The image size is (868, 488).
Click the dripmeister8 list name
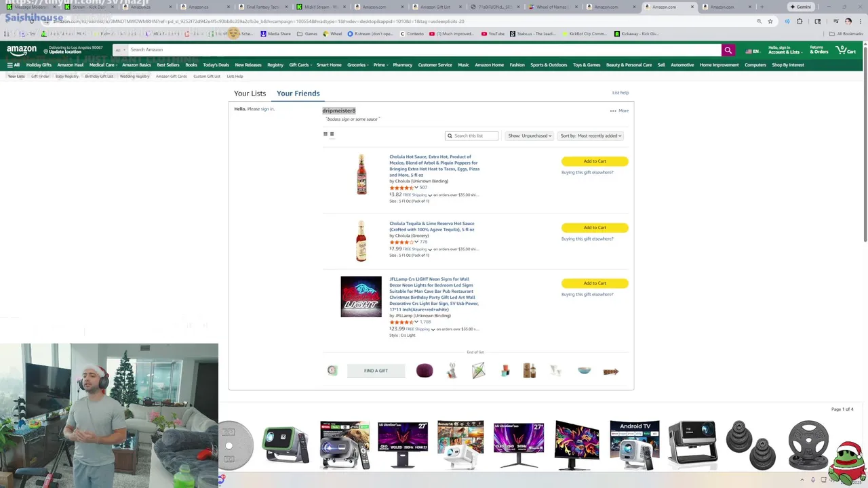point(339,110)
